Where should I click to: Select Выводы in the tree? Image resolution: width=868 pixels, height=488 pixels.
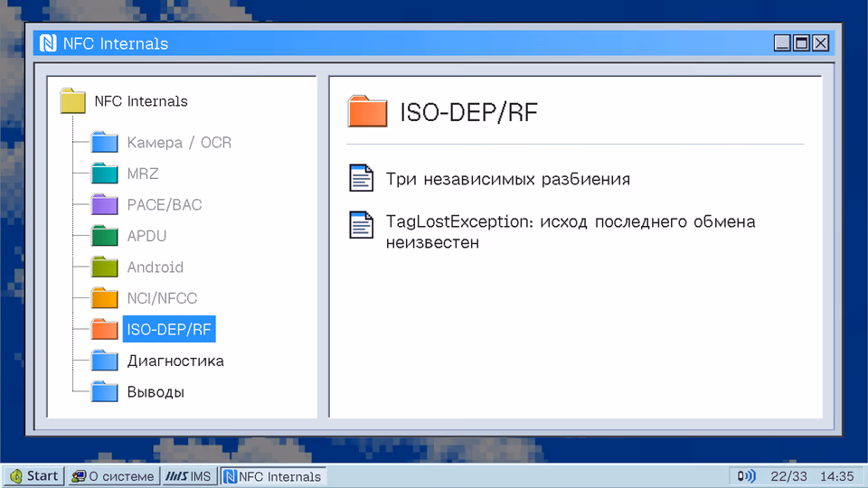pos(156,392)
